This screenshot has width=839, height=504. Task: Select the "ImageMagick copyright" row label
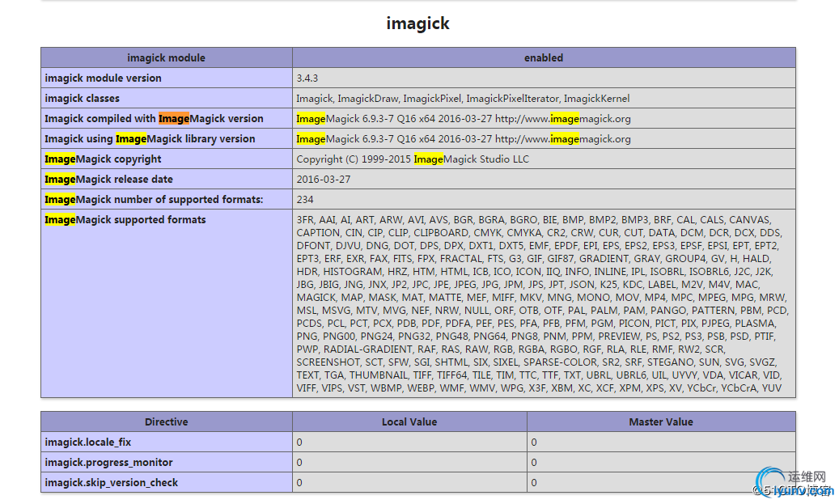coord(103,159)
